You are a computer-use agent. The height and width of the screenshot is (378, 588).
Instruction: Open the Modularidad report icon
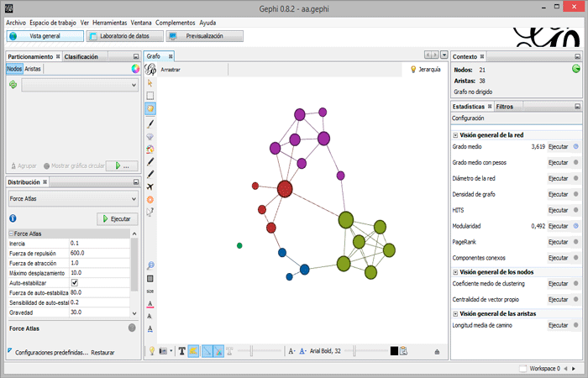(575, 226)
